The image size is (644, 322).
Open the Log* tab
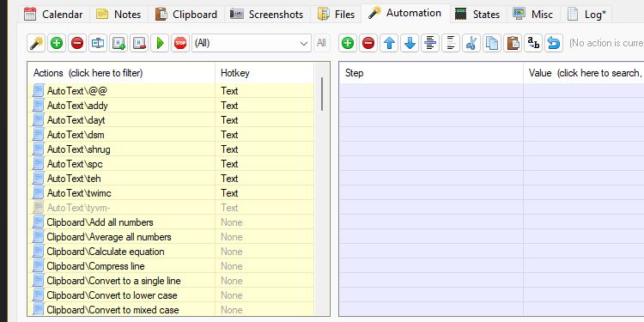click(587, 15)
